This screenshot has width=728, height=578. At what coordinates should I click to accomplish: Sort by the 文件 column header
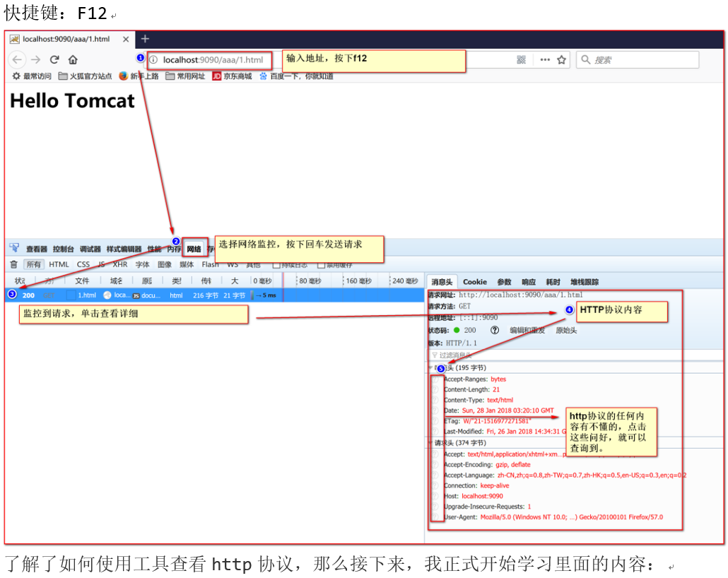(x=82, y=281)
